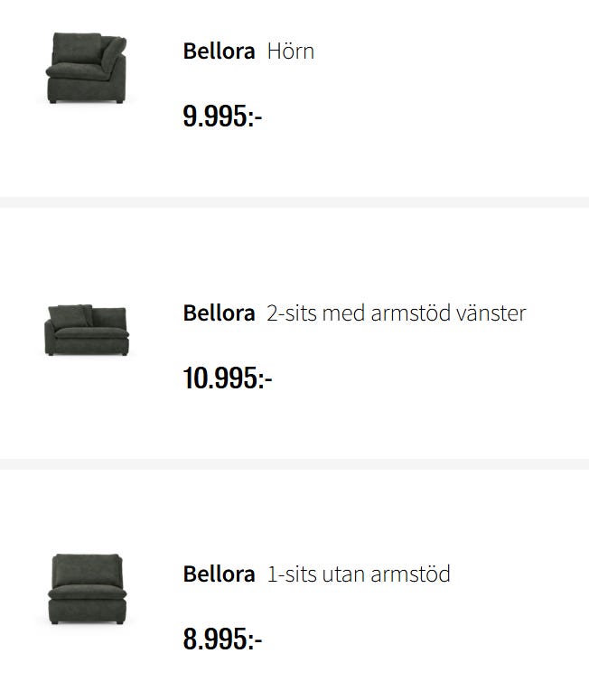Click the divider below the Hörn product row
Image resolution: width=589 pixels, height=700 pixels.
[294, 202]
